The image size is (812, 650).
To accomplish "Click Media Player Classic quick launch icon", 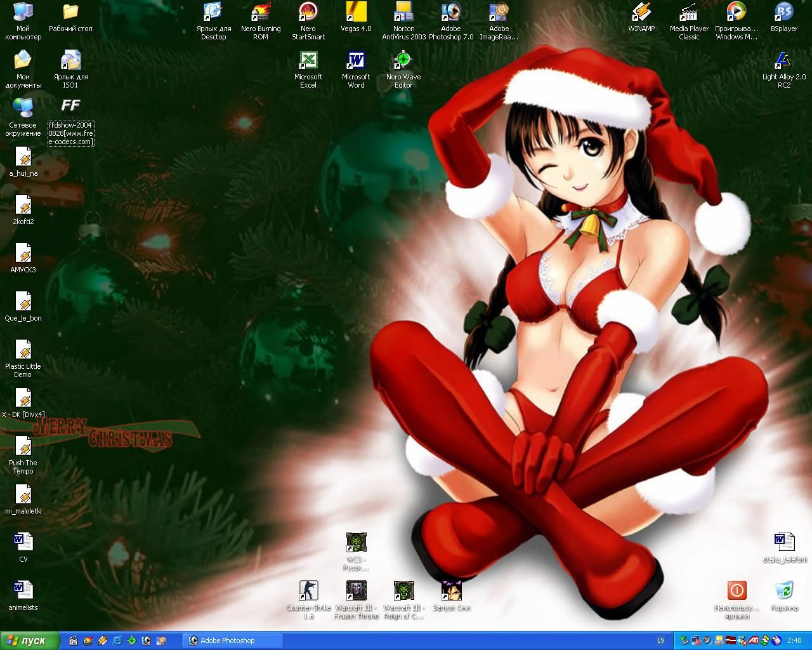I will click(73, 640).
